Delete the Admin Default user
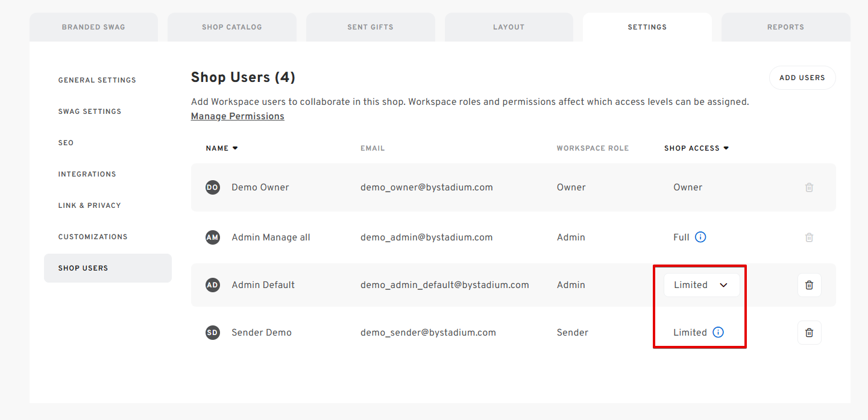This screenshot has width=868, height=420. pyautogui.click(x=809, y=285)
